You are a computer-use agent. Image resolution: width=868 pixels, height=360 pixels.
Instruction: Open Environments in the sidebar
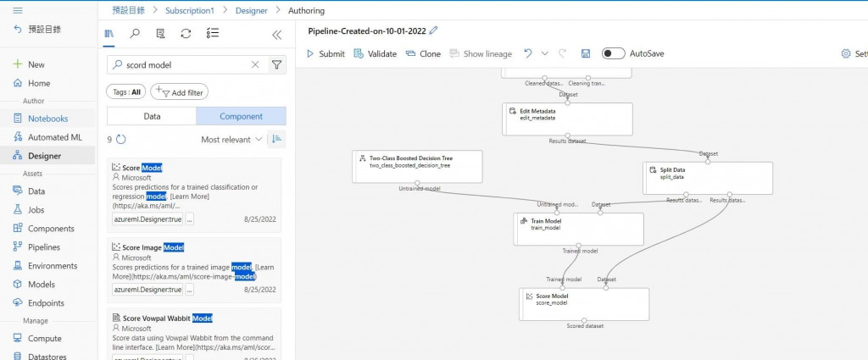click(47, 265)
